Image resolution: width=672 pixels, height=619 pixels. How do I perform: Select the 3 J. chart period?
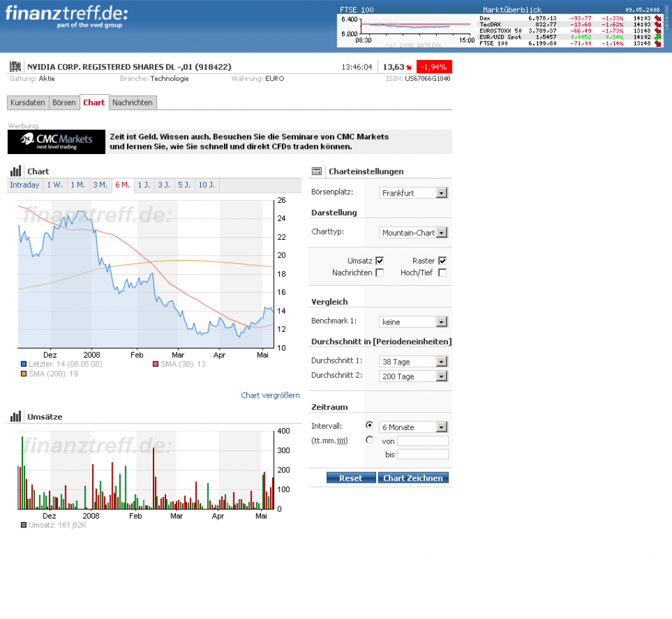[x=164, y=185]
